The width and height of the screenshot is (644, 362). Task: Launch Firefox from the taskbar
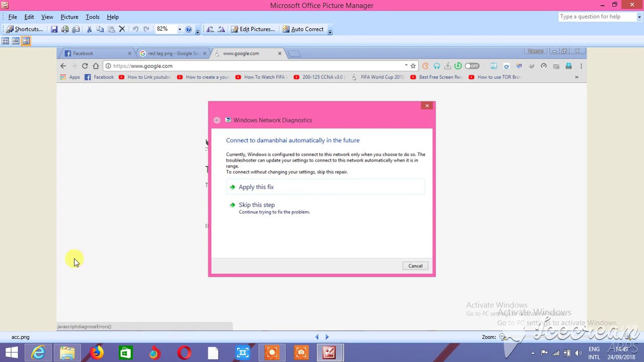point(97,352)
